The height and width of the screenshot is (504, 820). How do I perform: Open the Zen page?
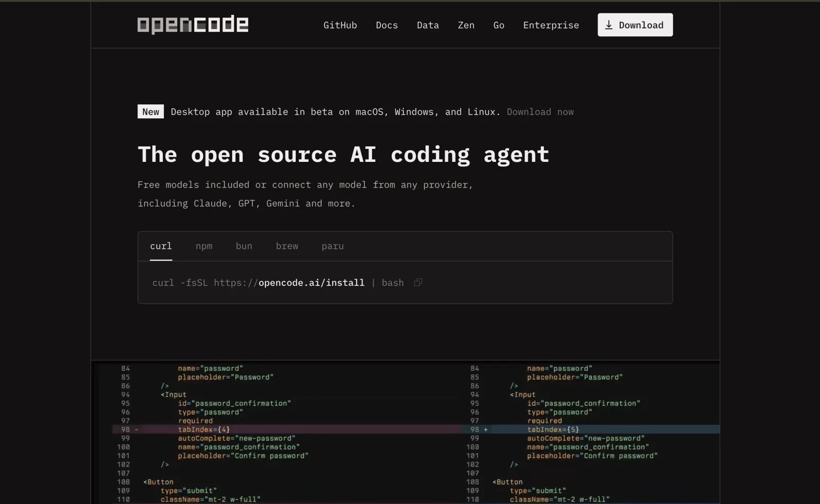coord(466,25)
